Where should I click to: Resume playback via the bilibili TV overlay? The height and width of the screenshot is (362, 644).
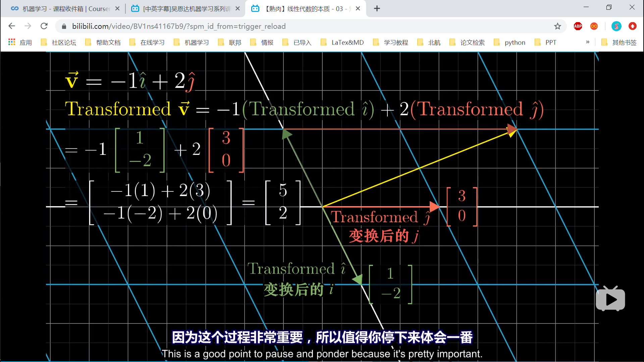610,298
